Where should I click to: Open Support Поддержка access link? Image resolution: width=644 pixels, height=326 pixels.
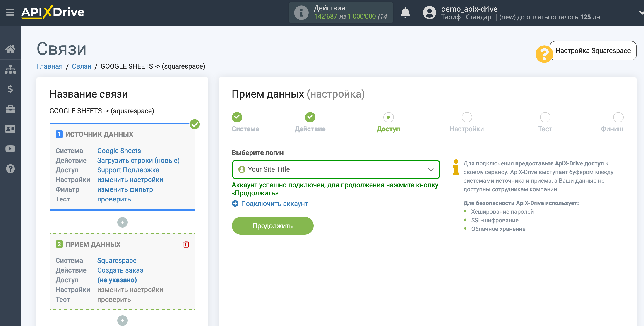128,170
